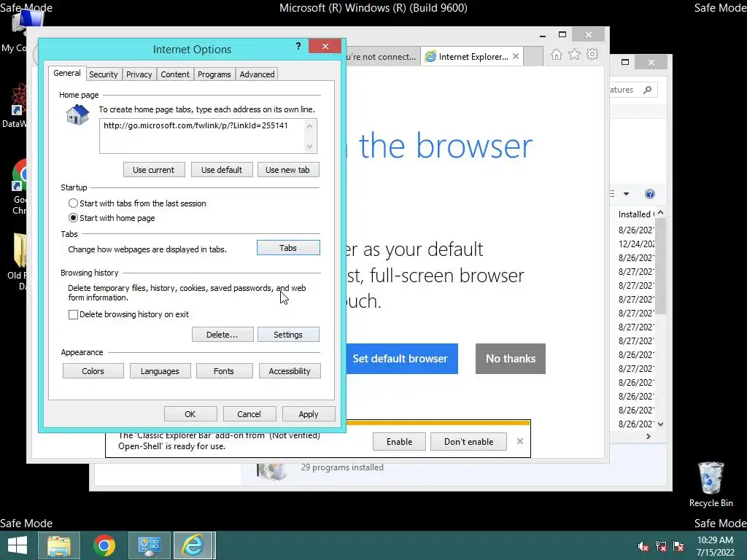The width and height of the screenshot is (747, 560).
Task: Click the empty new tab button in Internet Explorer
Action: point(533,57)
